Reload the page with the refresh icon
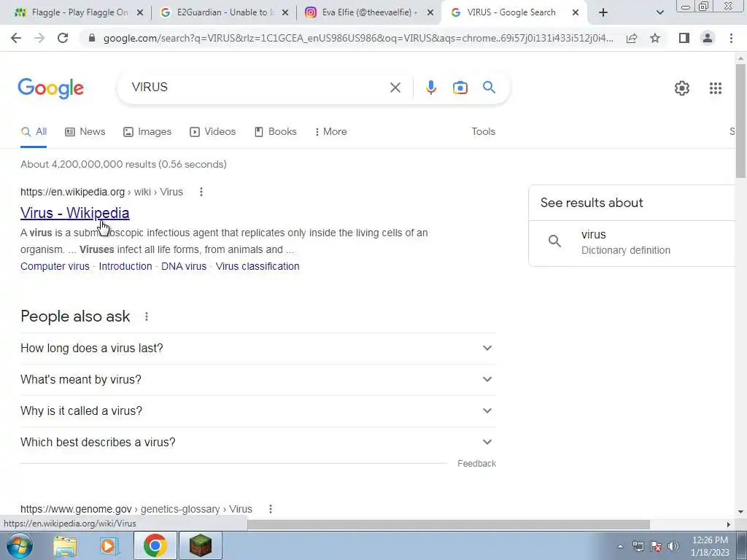Screen dimensions: 747x560 63,38
